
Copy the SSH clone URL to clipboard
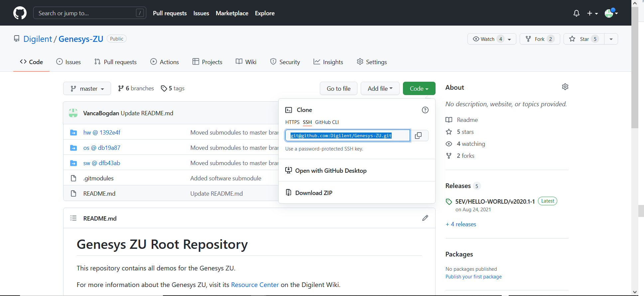418,136
